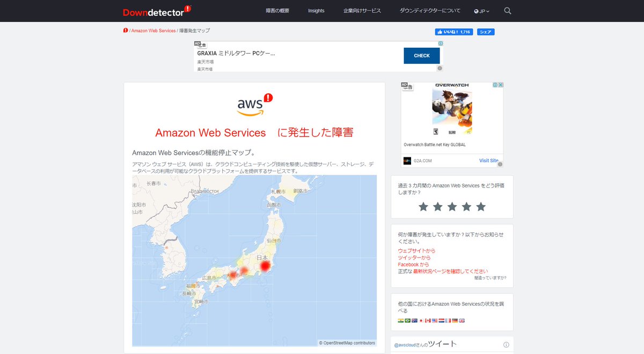Select the United Kingdom flag

coord(462,321)
